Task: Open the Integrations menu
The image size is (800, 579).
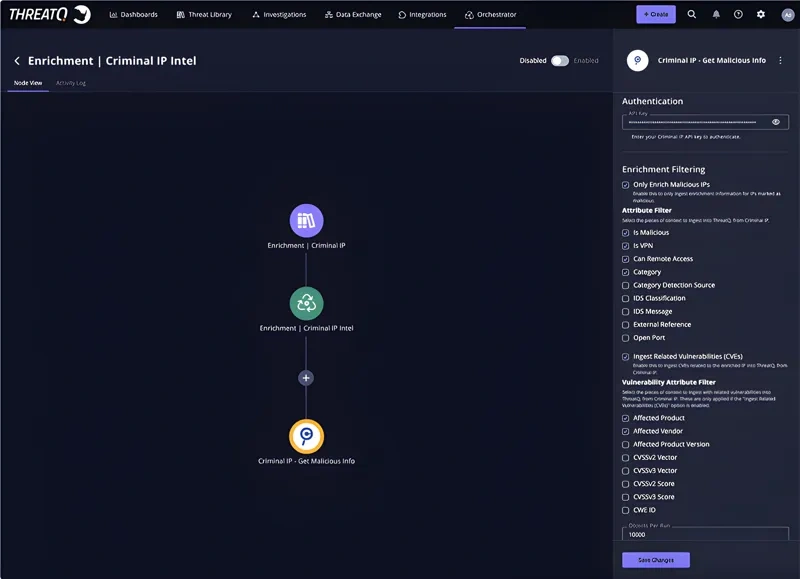Action: click(x=422, y=14)
